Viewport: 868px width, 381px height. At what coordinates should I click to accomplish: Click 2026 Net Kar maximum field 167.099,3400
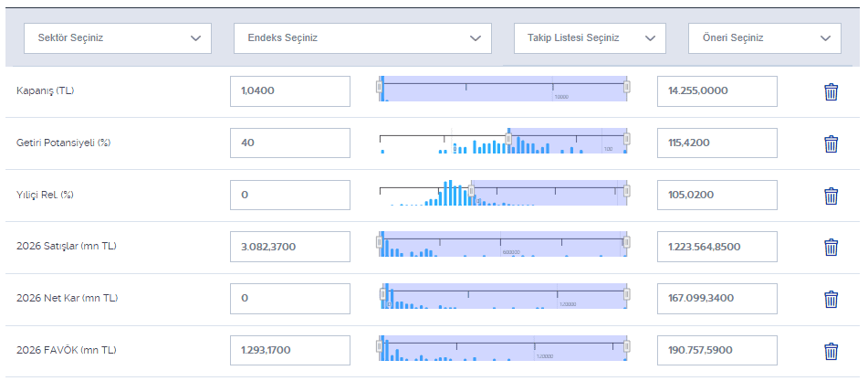pos(716,299)
